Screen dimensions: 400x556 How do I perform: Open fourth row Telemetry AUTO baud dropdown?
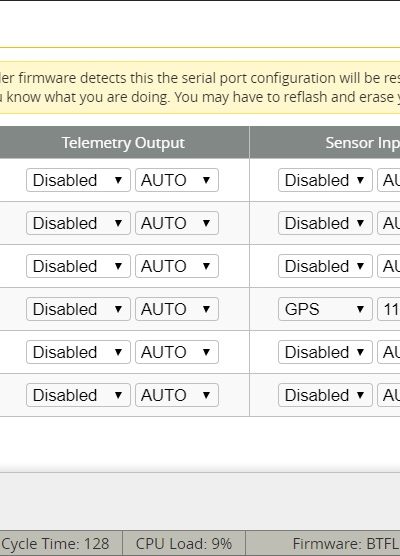tap(177, 309)
